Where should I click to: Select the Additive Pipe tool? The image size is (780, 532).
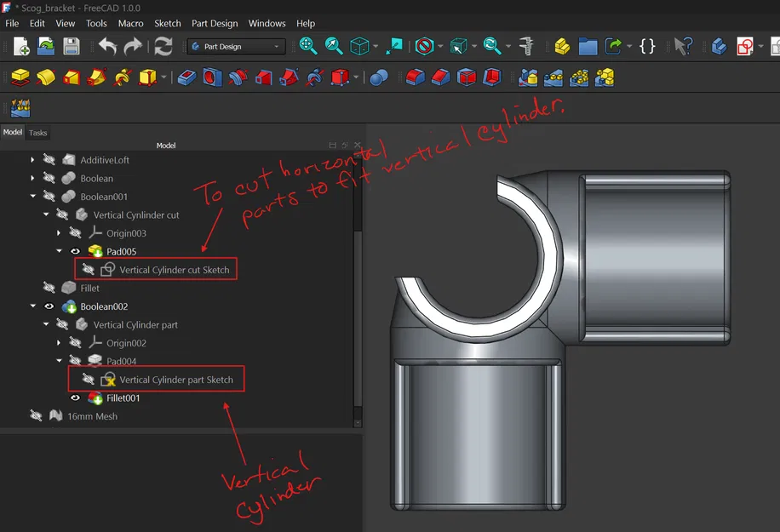point(96,77)
